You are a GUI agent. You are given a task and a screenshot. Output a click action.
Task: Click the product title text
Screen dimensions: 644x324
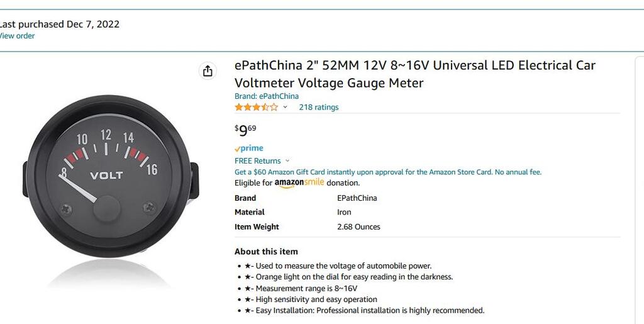coord(415,74)
